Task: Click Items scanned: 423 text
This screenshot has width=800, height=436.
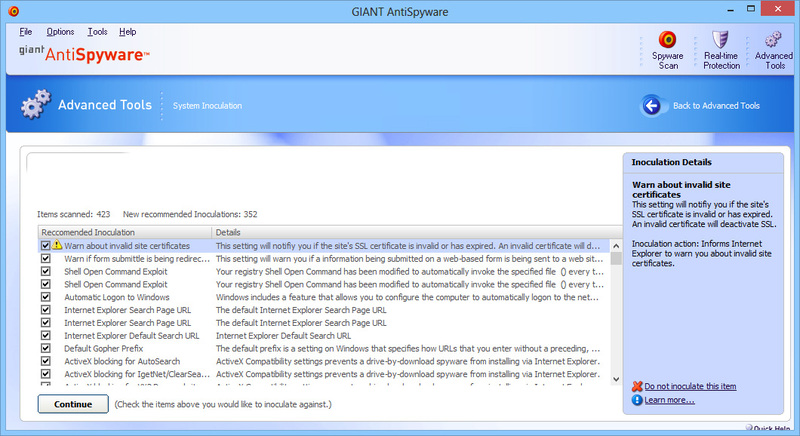Action: point(73,214)
